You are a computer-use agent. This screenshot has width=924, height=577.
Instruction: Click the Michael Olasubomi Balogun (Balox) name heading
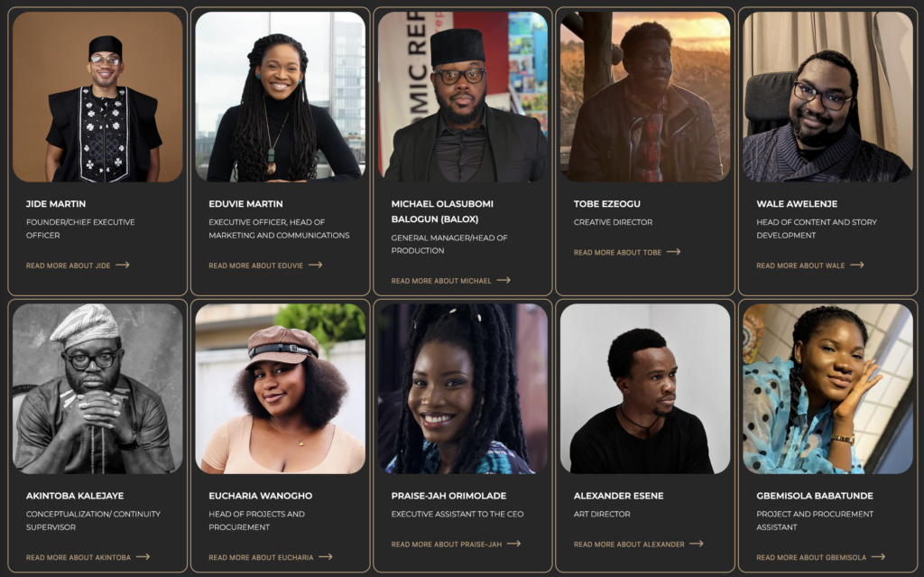coord(442,210)
